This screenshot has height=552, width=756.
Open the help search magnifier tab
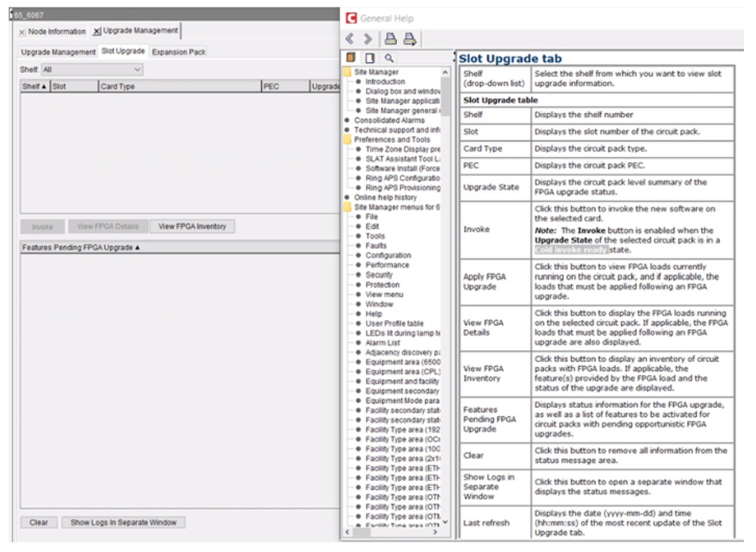click(x=389, y=58)
